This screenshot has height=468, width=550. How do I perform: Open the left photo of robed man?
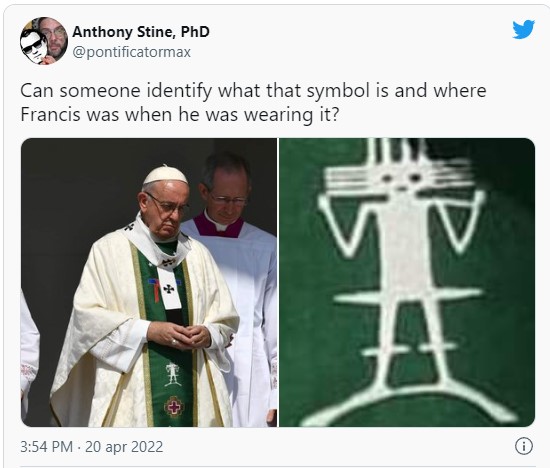[x=149, y=282]
